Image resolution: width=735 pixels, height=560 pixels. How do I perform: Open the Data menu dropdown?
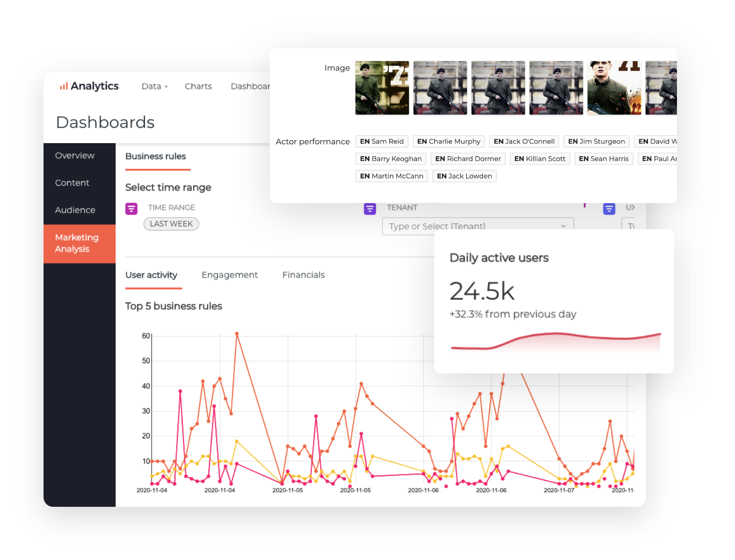point(154,87)
